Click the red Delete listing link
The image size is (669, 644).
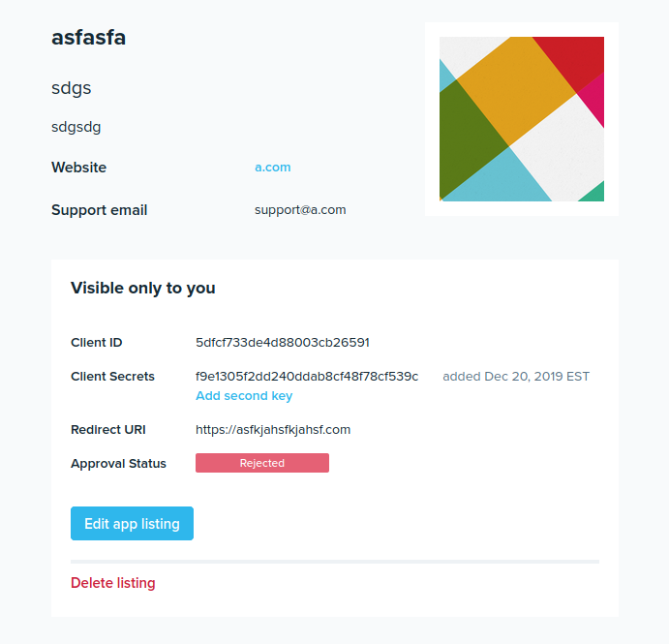point(112,583)
